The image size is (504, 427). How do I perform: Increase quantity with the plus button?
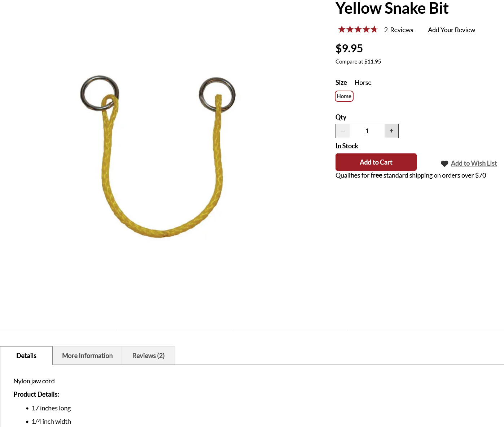click(391, 131)
